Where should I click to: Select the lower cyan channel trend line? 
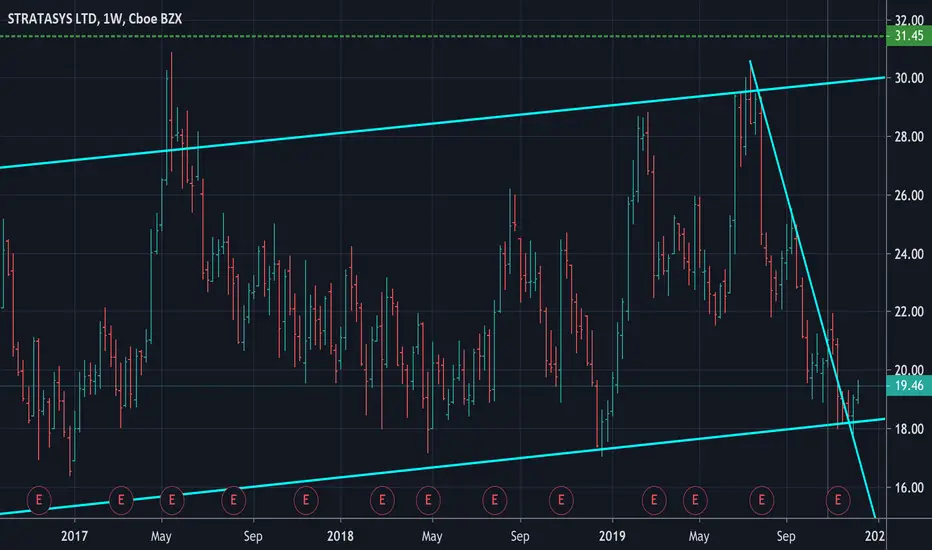click(443, 466)
